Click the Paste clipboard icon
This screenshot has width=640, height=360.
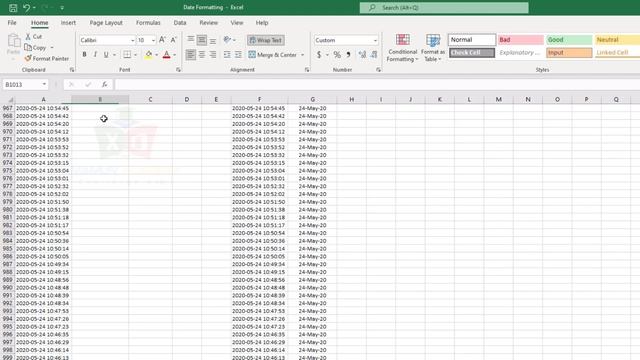(x=13, y=41)
